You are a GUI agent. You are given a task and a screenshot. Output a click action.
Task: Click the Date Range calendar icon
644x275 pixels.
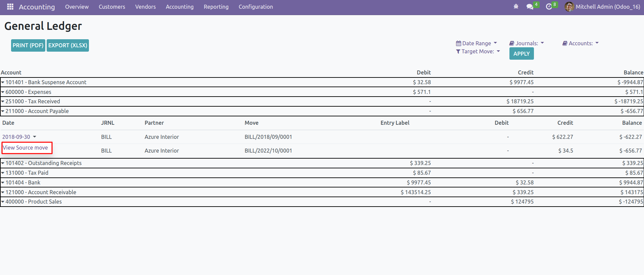pos(458,43)
